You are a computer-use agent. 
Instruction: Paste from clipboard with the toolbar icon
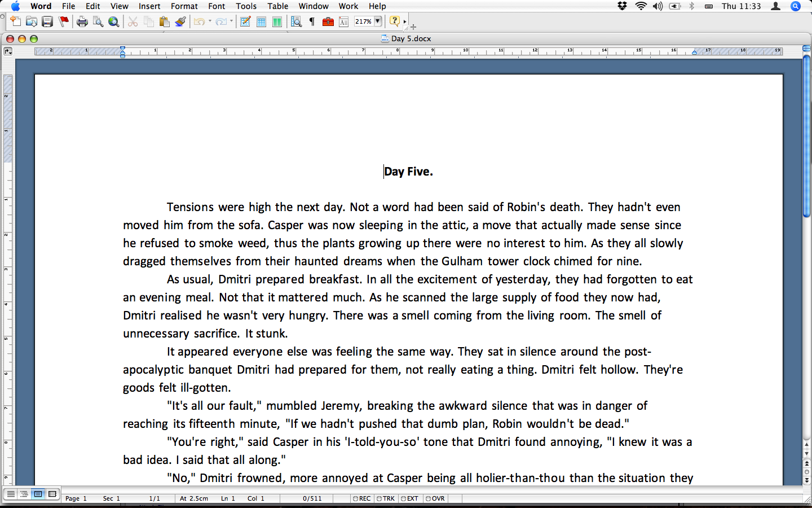click(165, 21)
